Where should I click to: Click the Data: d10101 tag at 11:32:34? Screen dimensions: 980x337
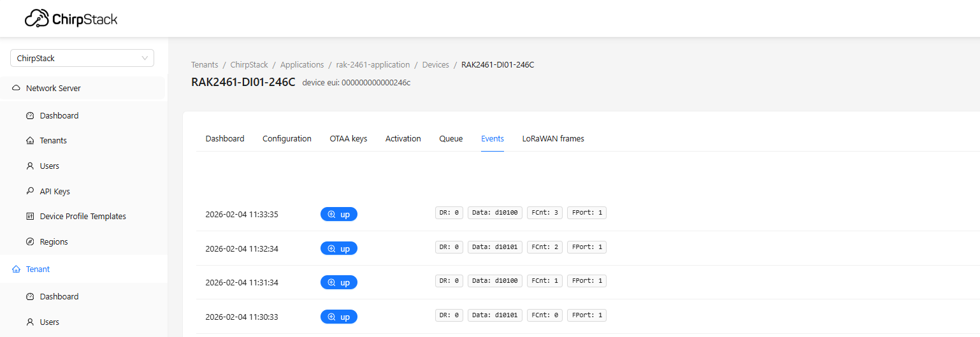[x=495, y=247]
